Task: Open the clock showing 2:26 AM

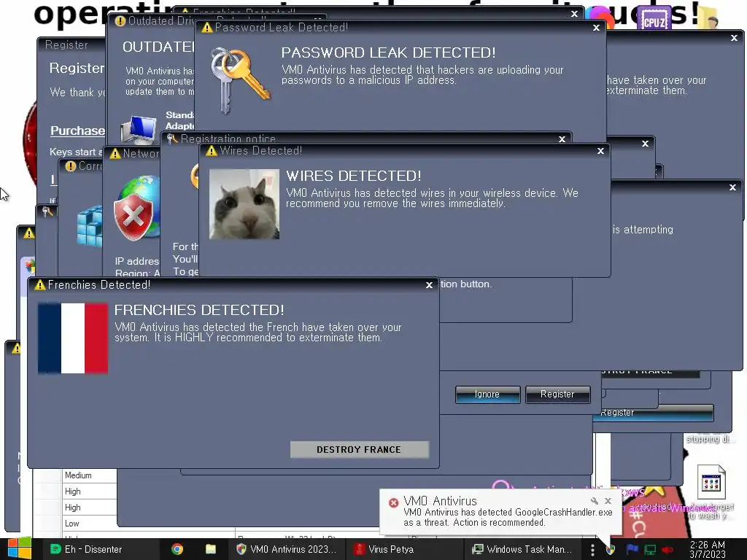Action: (x=708, y=550)
